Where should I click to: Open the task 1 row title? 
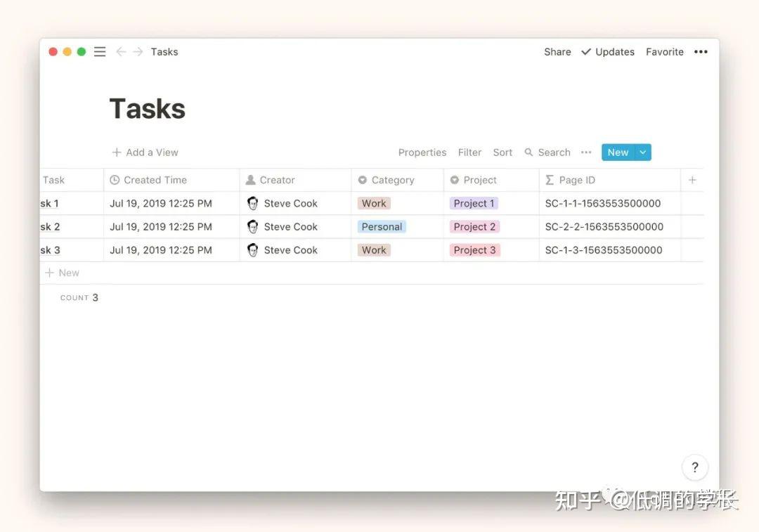pyautogui.click(x=50, y=203)
